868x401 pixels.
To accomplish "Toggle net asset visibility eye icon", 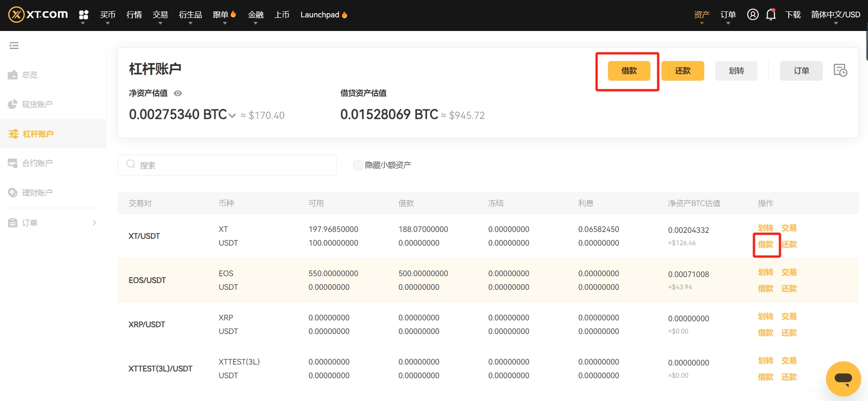I will [x=178, y=93].
